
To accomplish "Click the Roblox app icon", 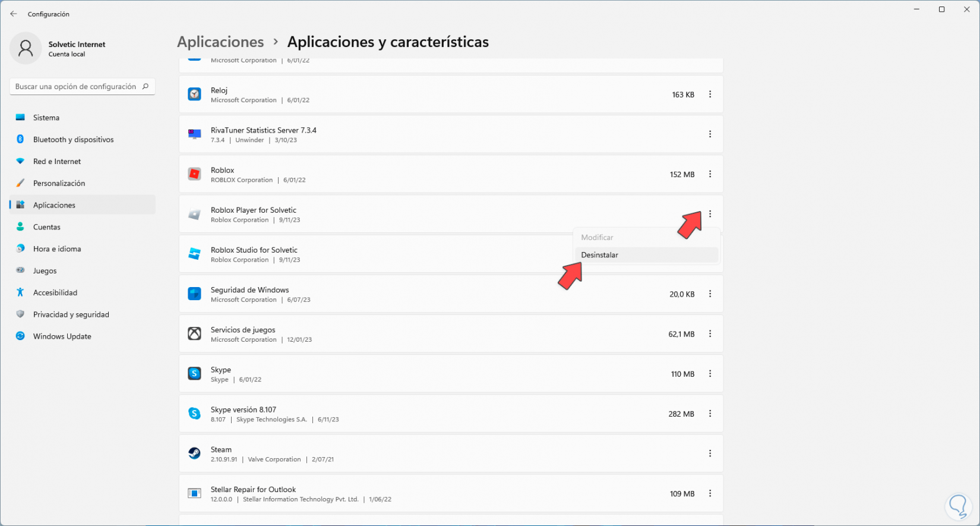I will click(x=194, y=174).
